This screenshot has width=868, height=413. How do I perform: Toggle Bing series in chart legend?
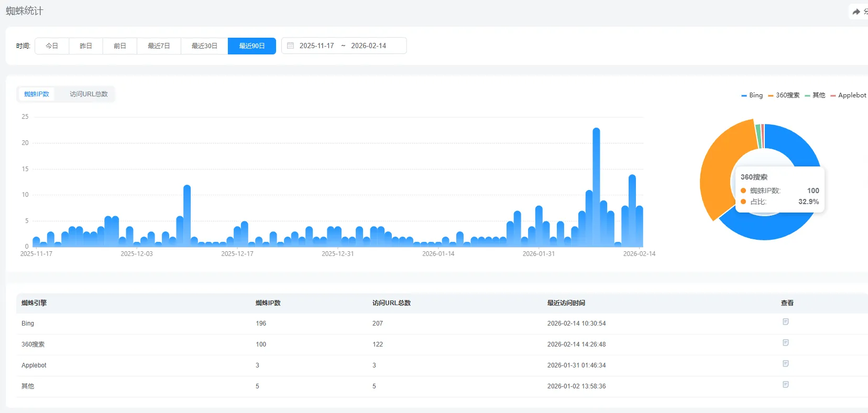click(x=752, y=95)
